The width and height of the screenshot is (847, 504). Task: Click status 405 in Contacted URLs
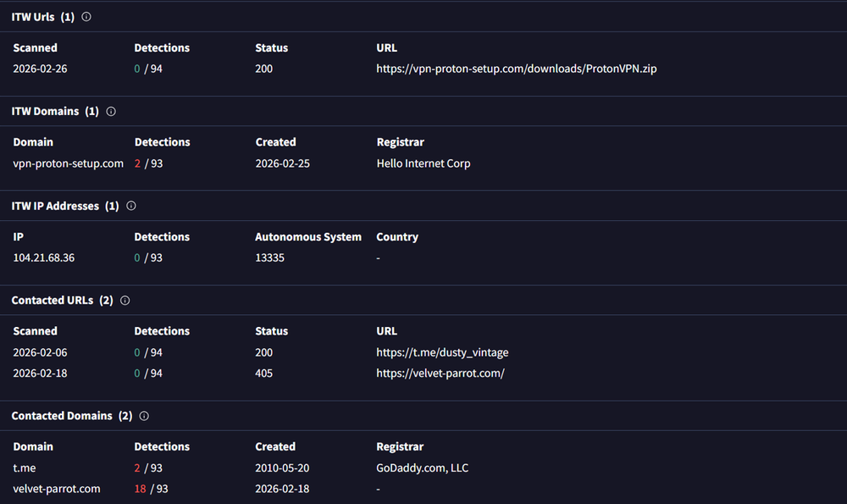tap(263, 374)
